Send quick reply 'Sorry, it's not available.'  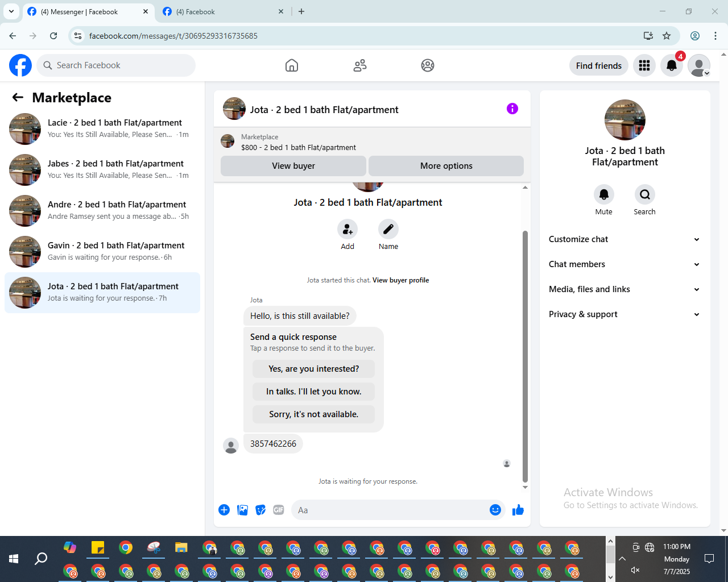pos(314,414)
